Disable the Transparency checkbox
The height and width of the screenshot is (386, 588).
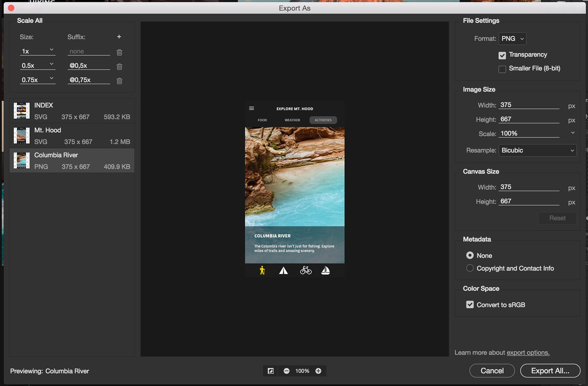[x=502, y=55]
